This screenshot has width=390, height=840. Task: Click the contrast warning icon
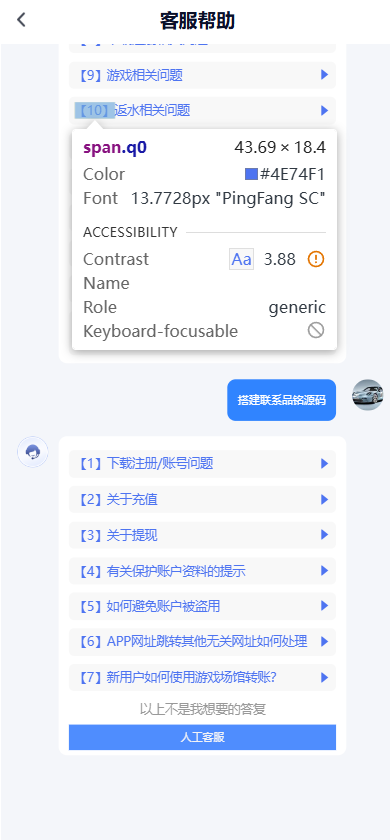(316, 259)
